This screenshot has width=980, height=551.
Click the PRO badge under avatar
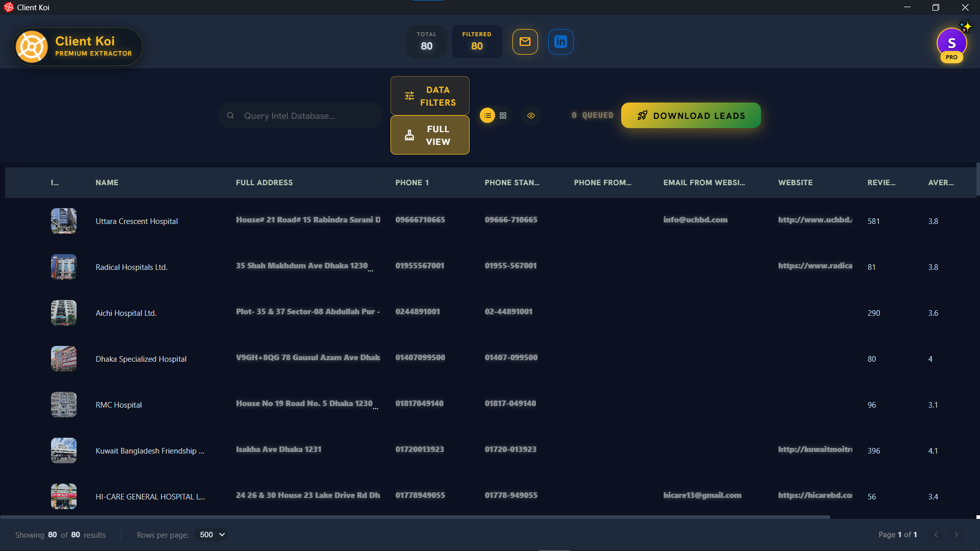[x=951, y=57]
